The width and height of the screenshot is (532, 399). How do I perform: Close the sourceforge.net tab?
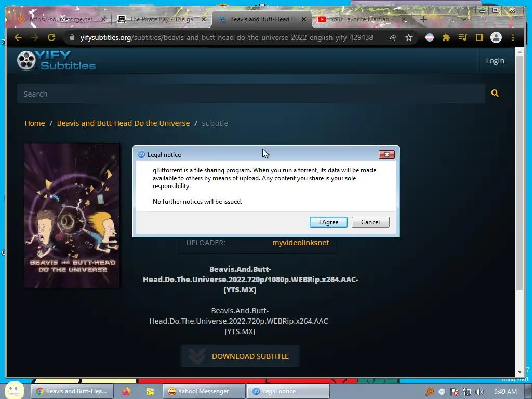[103, 19]
